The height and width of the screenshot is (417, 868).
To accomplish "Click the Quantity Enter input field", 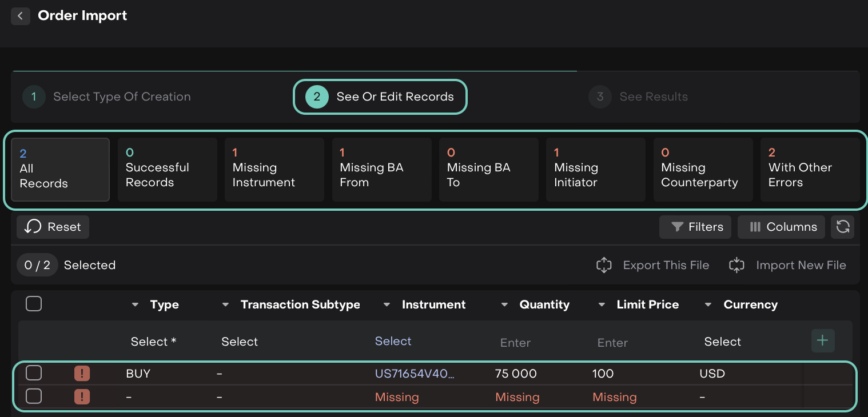I will (515, 343).
